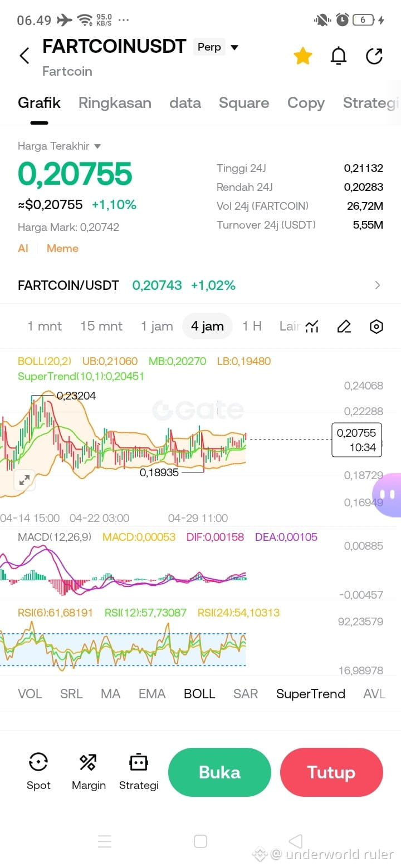Open chart indicators icon
The height and width of the screenshot is (868, 401).
click(x=312, y=327)
